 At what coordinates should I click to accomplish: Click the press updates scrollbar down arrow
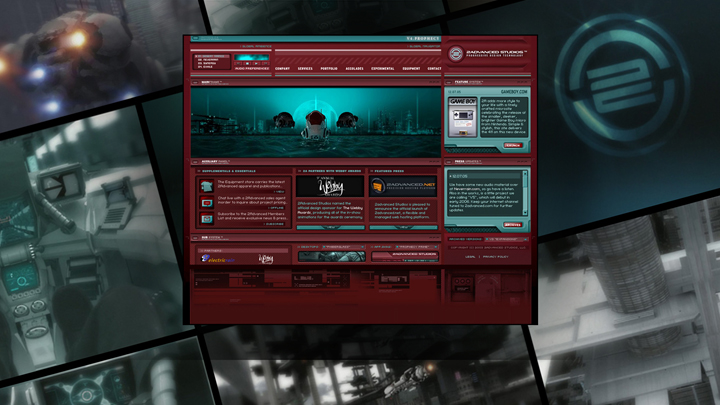[x=525, y=213]
